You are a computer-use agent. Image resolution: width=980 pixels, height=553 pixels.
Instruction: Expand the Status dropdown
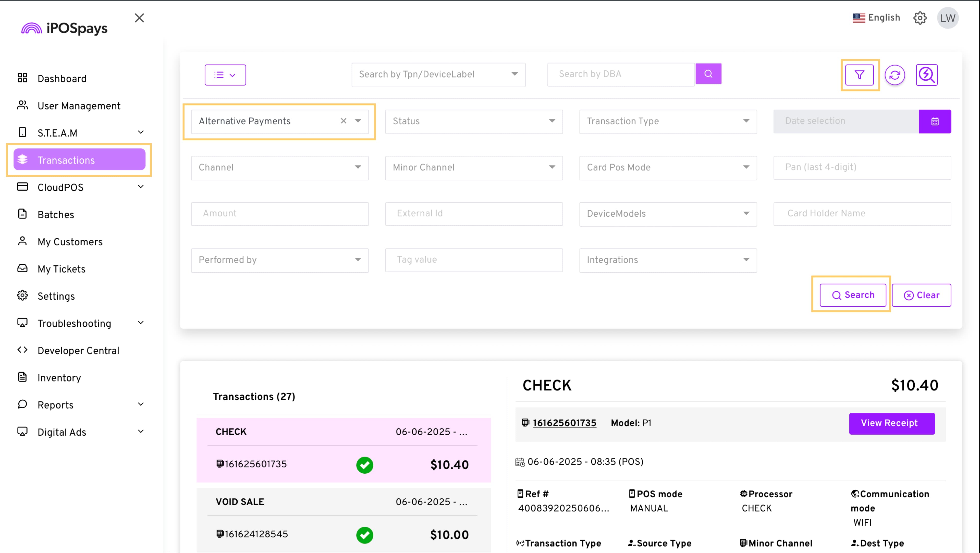click(474, 121)
